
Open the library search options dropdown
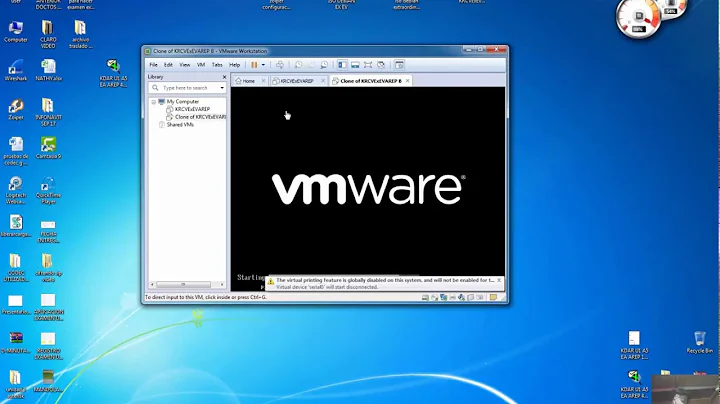[x=222, y=88]
